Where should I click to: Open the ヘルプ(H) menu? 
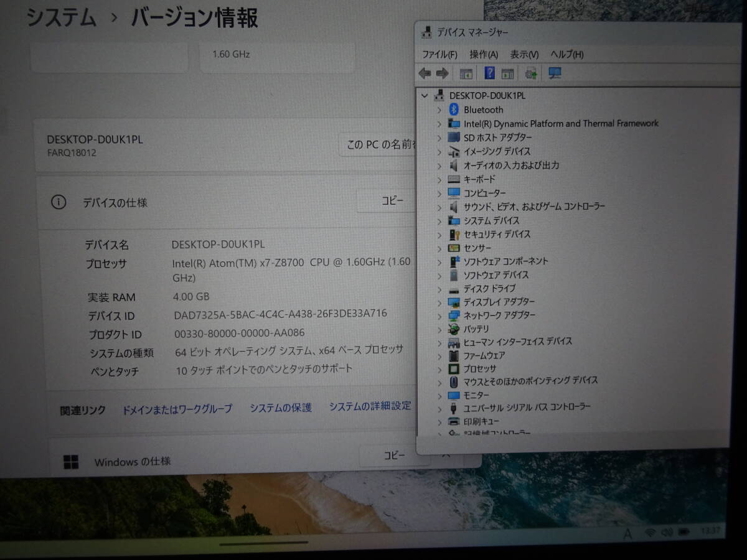567,54
